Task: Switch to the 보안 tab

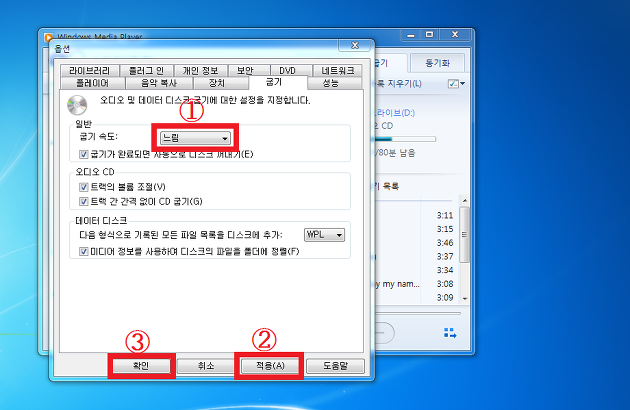Action: (249, 70)
